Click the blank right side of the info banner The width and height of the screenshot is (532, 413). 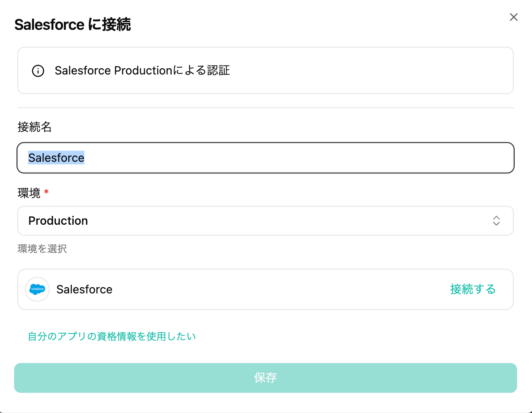pyautogui.click(x=372, y=71)
